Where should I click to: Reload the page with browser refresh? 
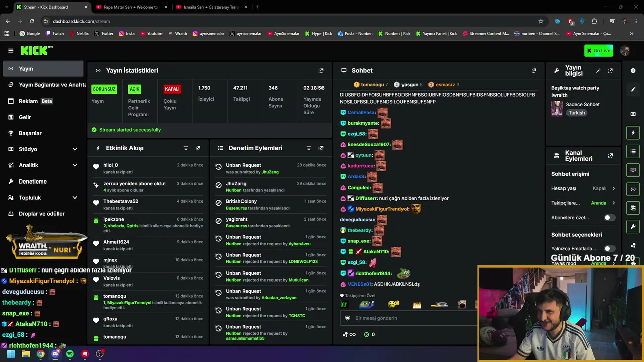(x=32, y=21)
